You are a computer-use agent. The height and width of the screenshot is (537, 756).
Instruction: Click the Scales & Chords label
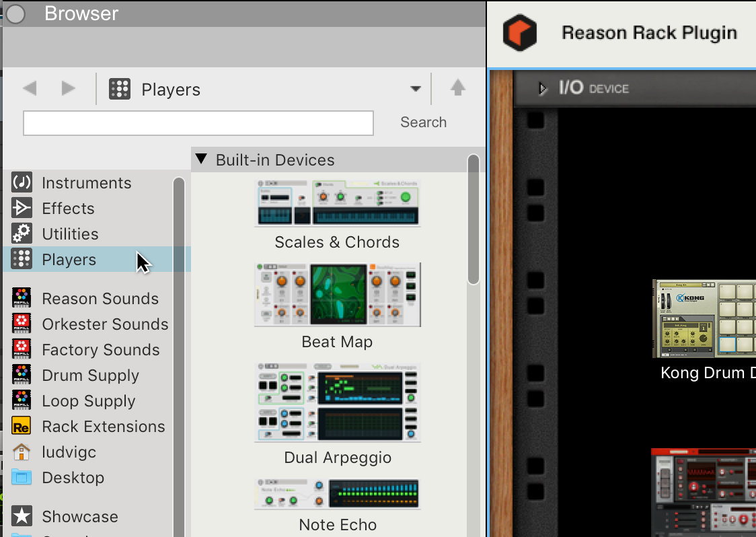[x=337, y=242]
